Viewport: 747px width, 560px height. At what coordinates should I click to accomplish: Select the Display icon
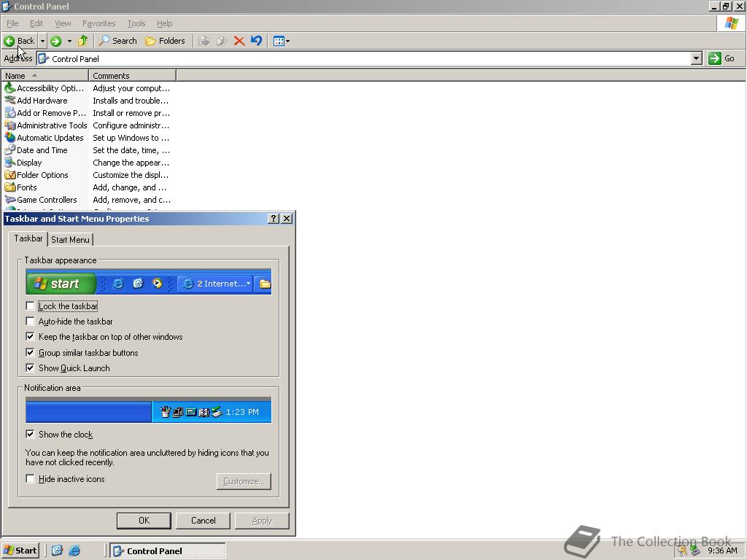coord(10,163)
